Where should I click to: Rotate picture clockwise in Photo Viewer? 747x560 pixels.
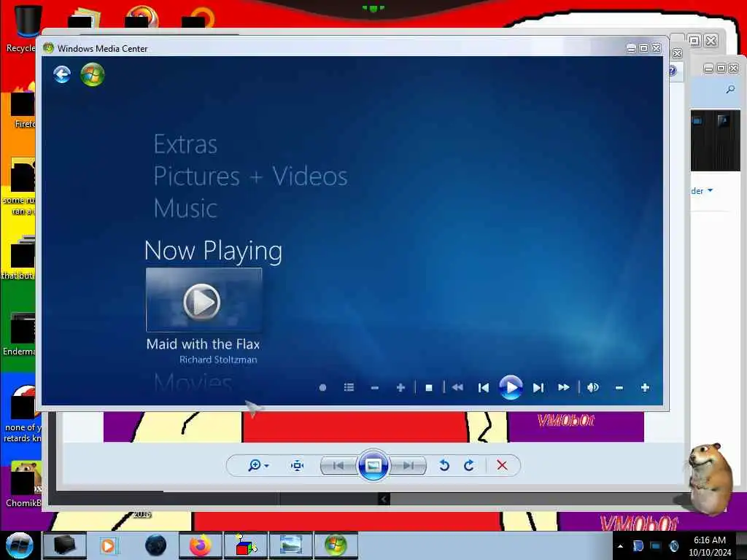coord(469,465)
